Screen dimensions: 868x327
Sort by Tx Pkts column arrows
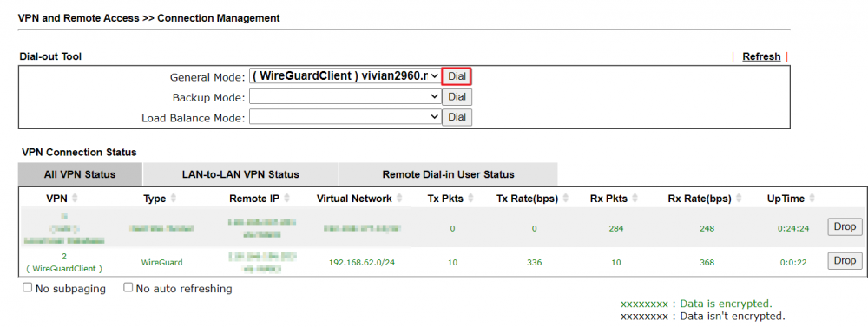(x=470, y=199)
